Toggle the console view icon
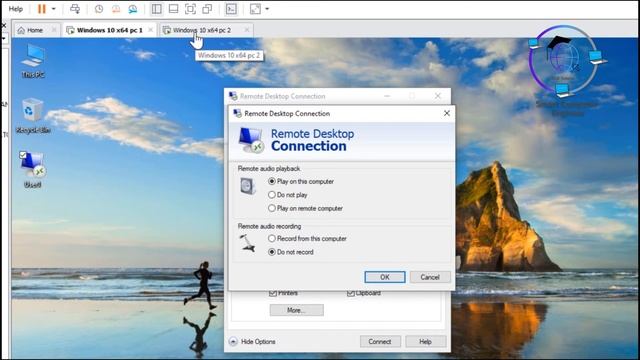 [x=231, y=9]
